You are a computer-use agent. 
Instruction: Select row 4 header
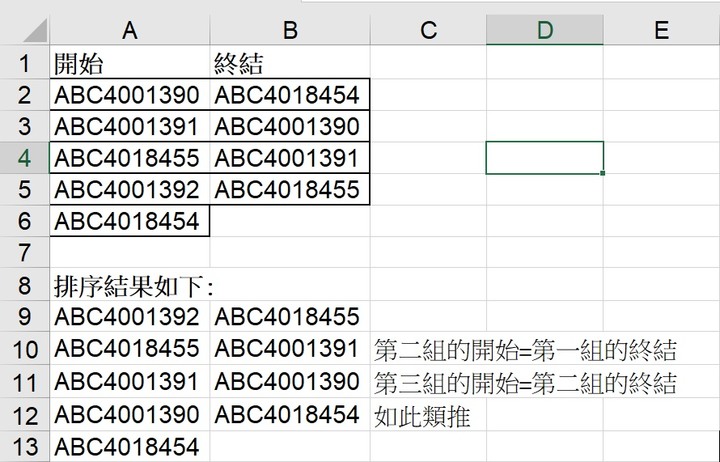(24, 158)
